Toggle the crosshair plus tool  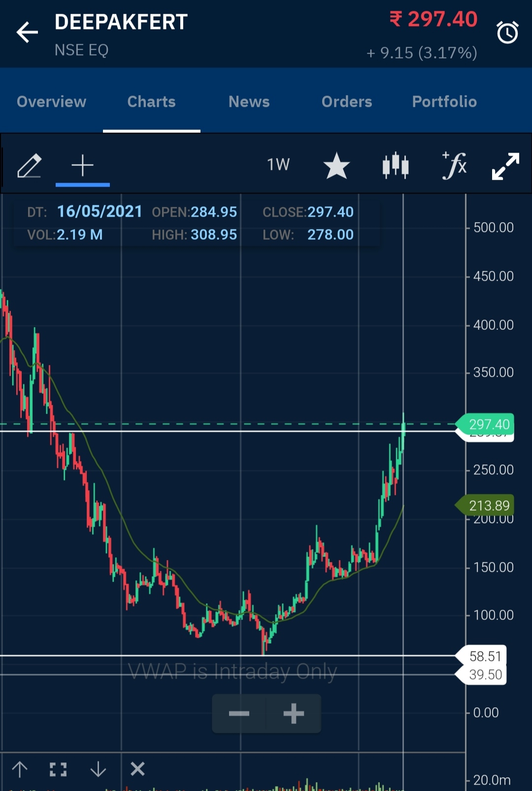(x=82, y=165)
